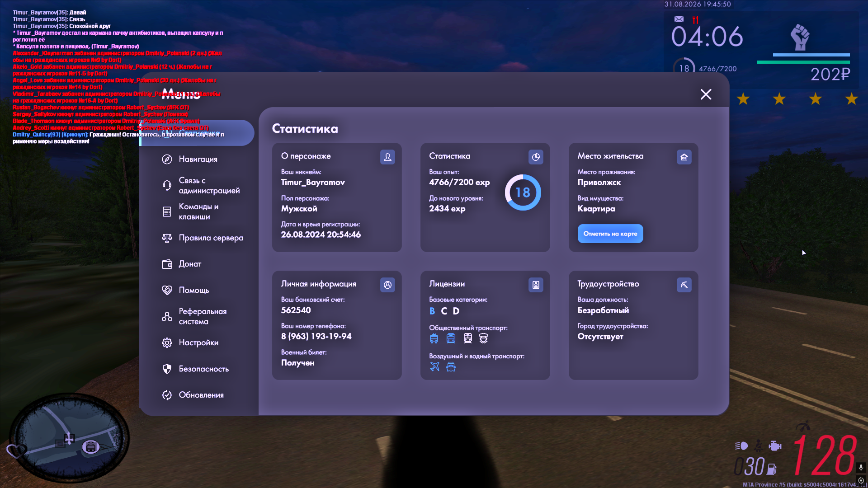The height and width of the screenshot is (488, 868).
Task: Click the О персонаже profile icon
Action: coord(387,157)
